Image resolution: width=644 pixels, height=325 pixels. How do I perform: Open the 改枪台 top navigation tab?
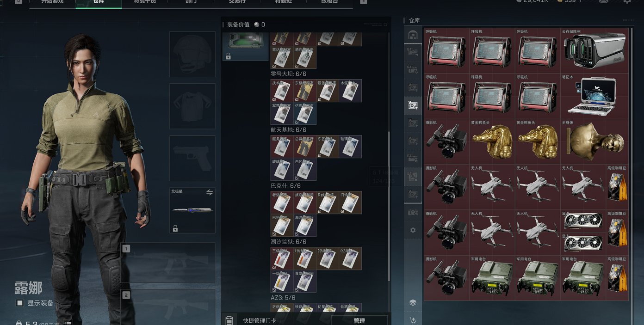[329, 2]
